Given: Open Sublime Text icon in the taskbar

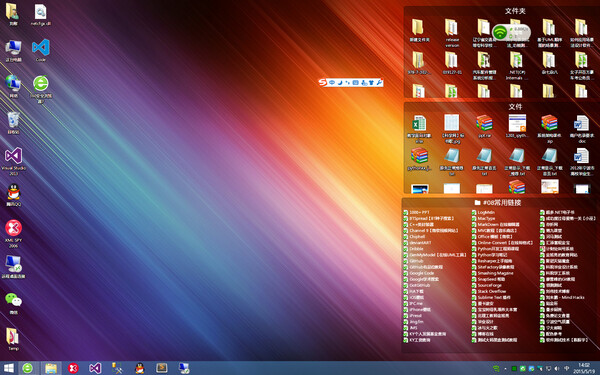Looking at the screenshot, I should pos(162,368).
